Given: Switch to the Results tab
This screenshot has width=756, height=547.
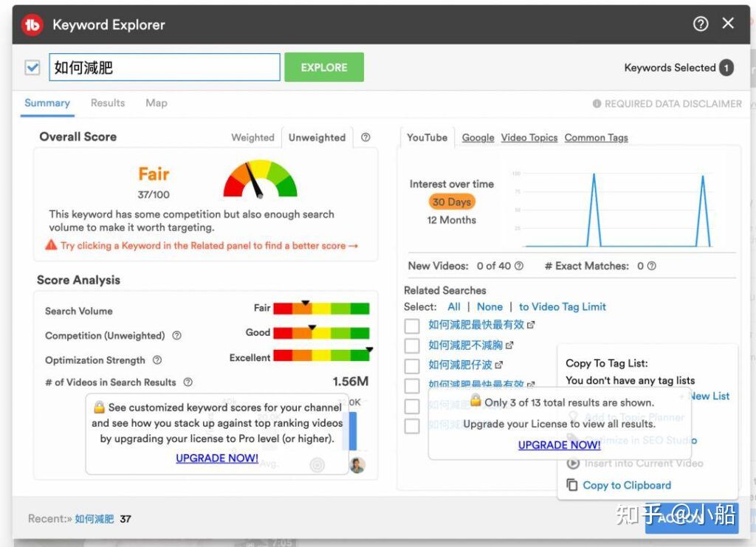Looking at the screenshot, I should (x=108, y=103).
